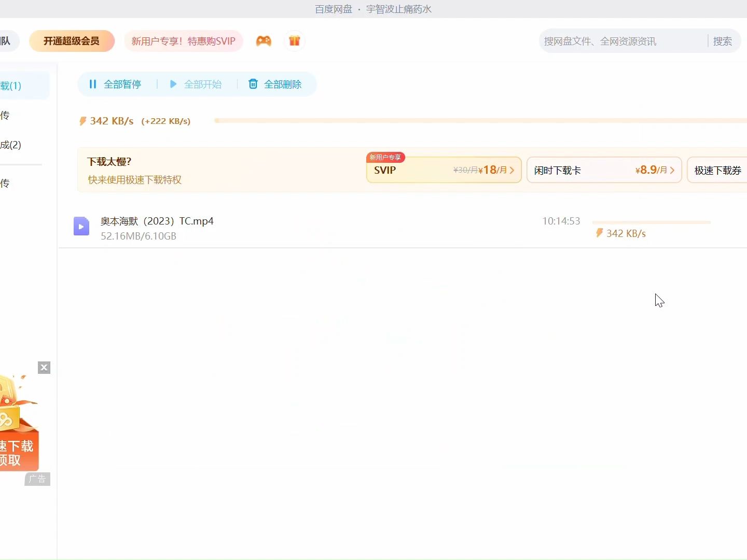Click the remaining time 10:14:53
Screen dimensions: 747x560
pos(561,221)
